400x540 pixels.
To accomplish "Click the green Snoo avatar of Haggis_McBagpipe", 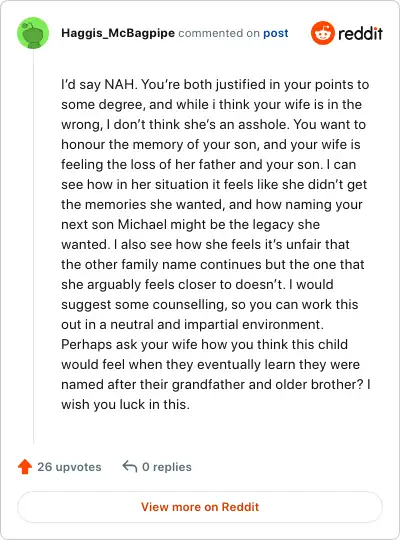I will [x=33, y=33].
